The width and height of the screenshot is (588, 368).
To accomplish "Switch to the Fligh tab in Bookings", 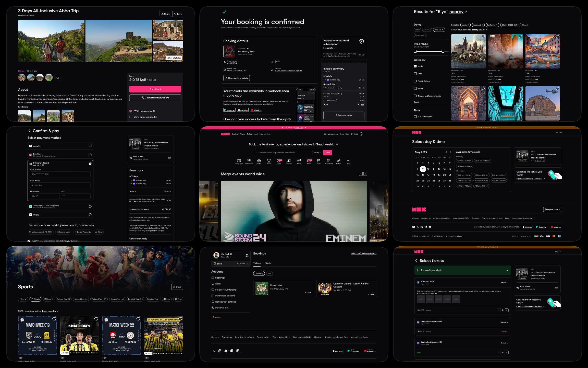I will pos(267,263).
